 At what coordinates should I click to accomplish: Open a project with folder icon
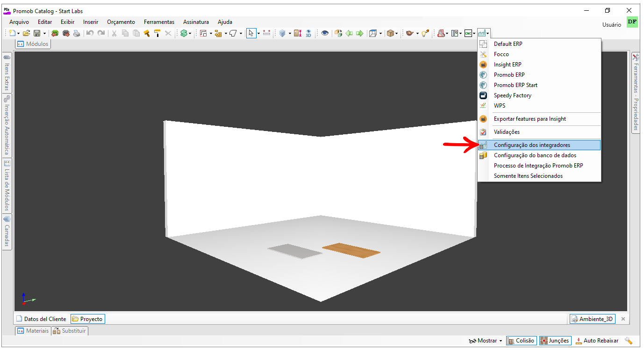(26, 33)
